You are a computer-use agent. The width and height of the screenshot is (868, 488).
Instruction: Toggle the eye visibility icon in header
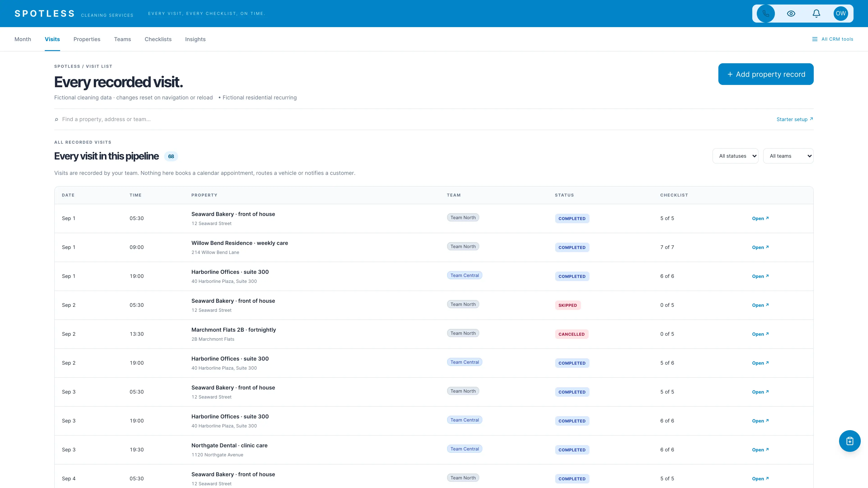pos(791,14)
